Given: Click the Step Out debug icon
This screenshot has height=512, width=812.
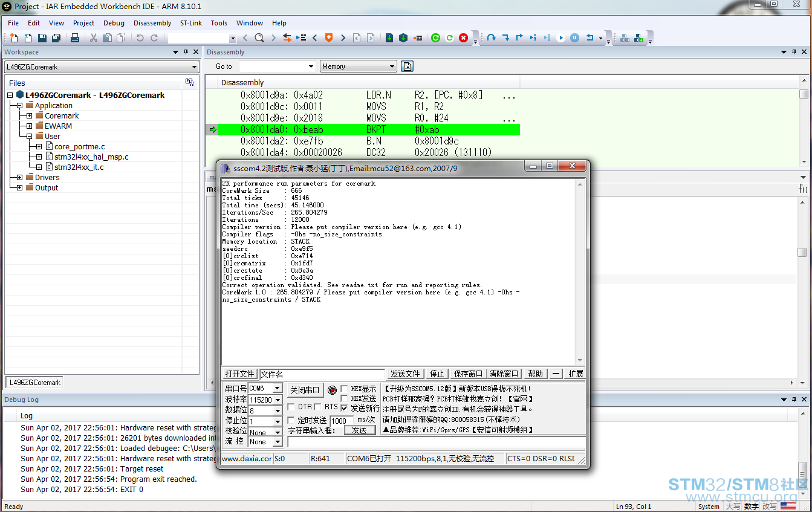Looking at the screenshot, I should coord(519,38).
